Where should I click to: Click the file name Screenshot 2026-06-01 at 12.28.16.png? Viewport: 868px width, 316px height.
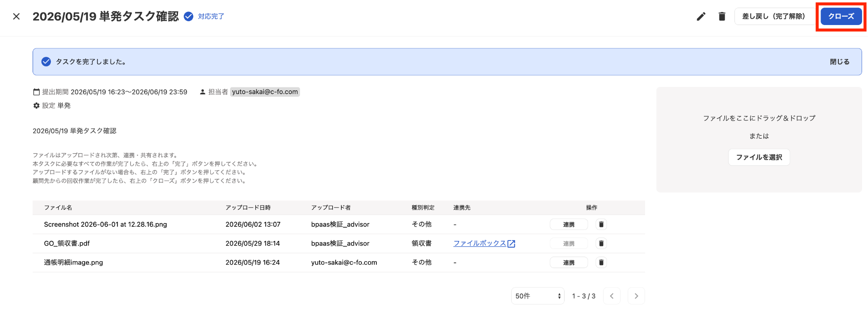pyautogui.click(x=106, y=224)
